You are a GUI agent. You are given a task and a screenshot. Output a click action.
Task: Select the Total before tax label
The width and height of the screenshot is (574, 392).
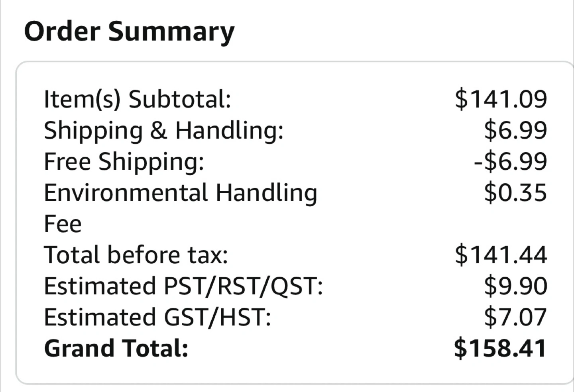136,255
